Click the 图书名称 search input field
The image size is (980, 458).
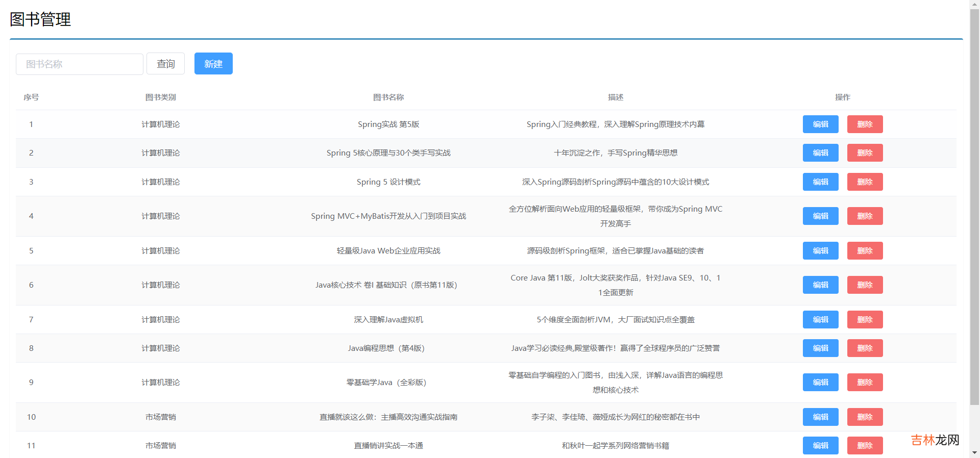click(80, 64)
